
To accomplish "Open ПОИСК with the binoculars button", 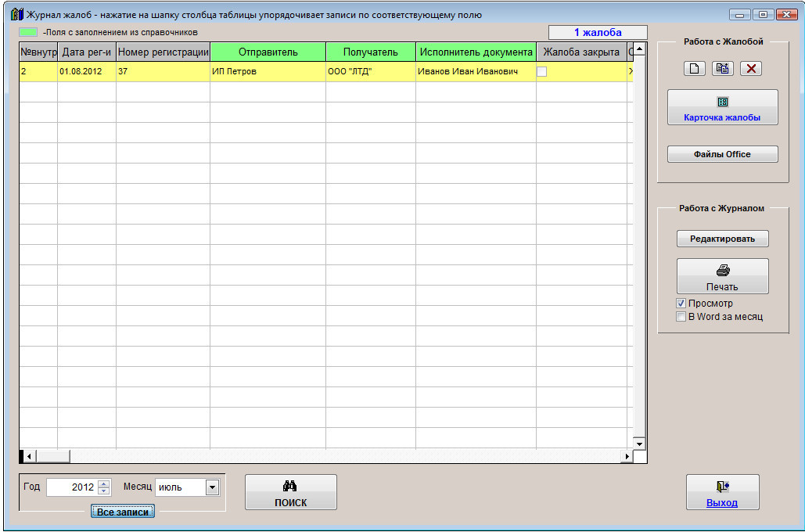I will click(290, 492).
